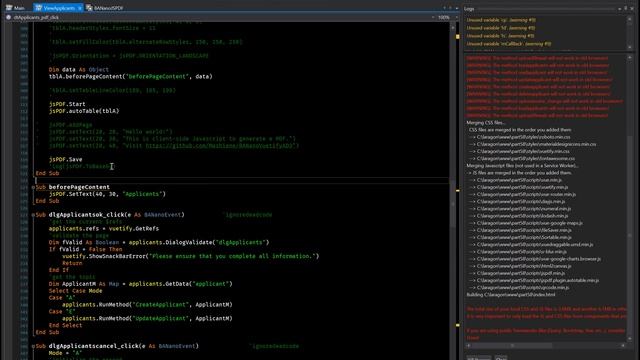Click the compile log horizontal scrollbar thumb
Image resolution: width=640 pixels, height=360 pixels.
(x=512, y=345)
